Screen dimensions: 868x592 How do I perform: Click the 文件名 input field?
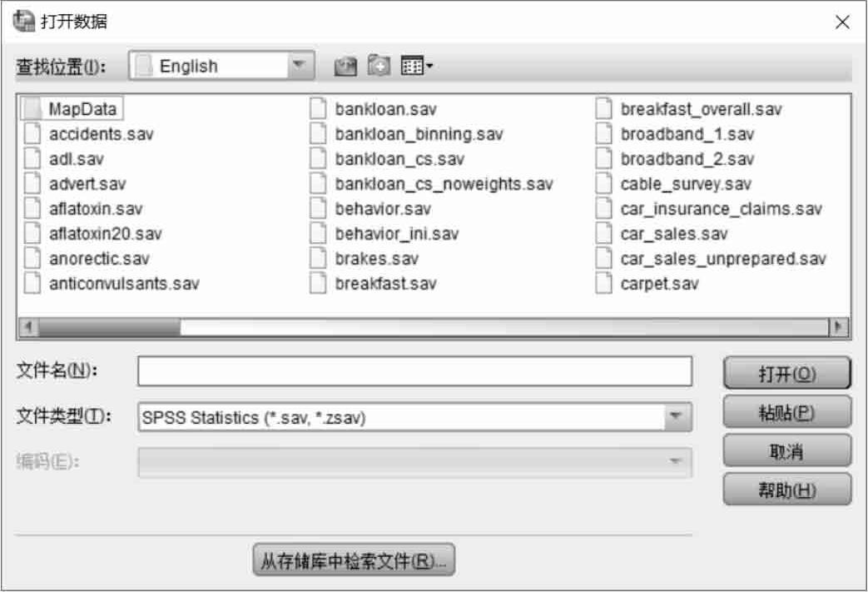tap(414, 371)
